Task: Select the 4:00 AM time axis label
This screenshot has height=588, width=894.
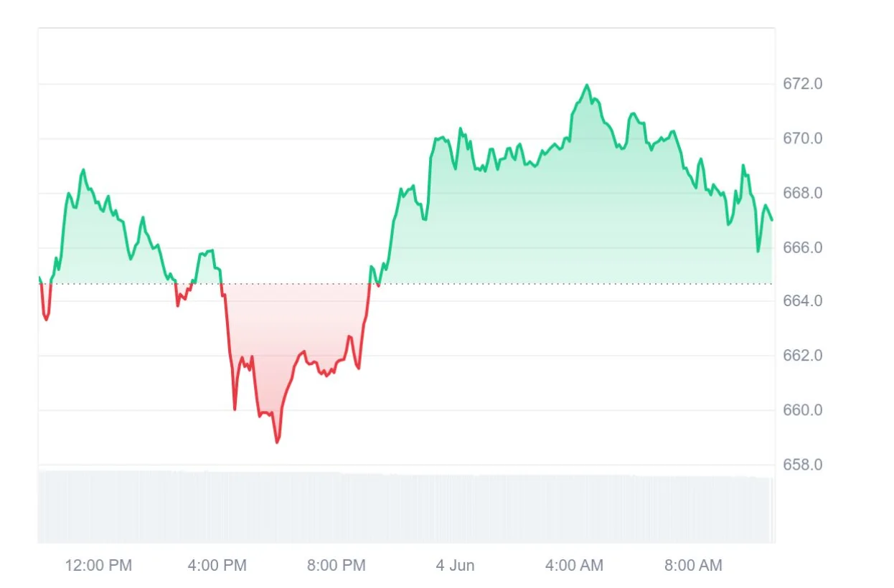Action: (x=574, y=565)
